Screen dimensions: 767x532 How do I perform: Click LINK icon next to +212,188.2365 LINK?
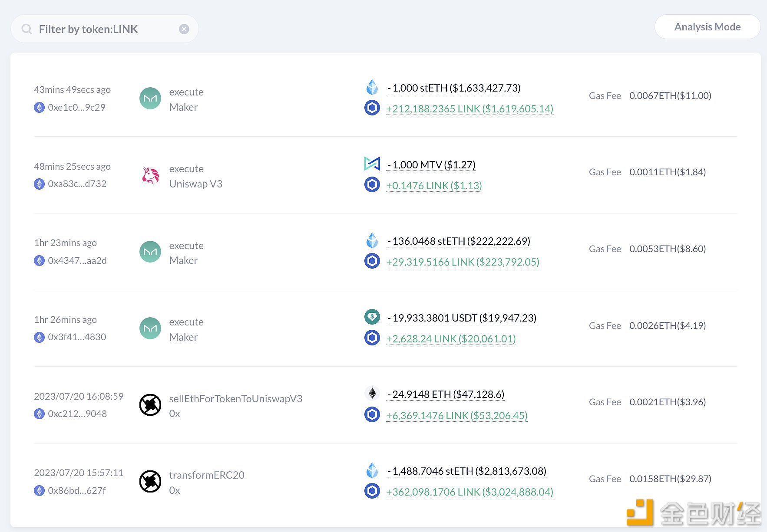tap(372, 108)
